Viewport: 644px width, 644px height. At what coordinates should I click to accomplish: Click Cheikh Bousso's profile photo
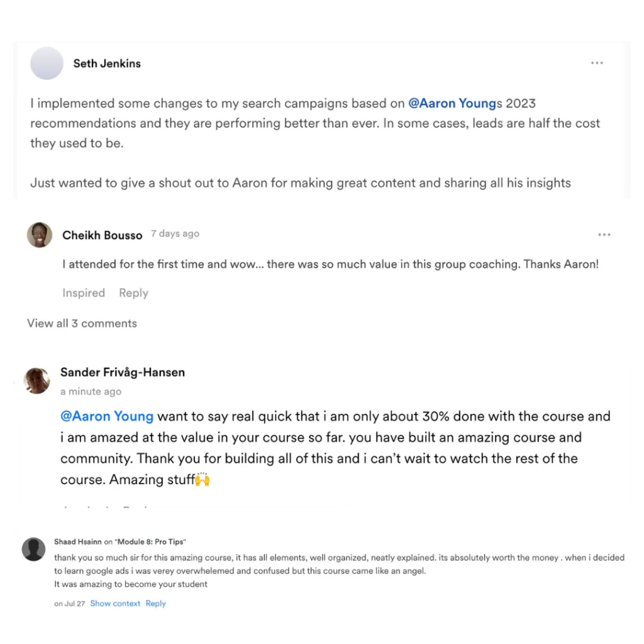(x=40, y=235)
